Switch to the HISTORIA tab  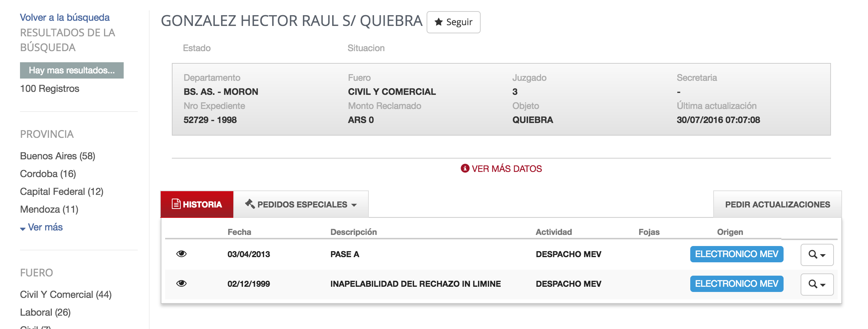point(197,204)
